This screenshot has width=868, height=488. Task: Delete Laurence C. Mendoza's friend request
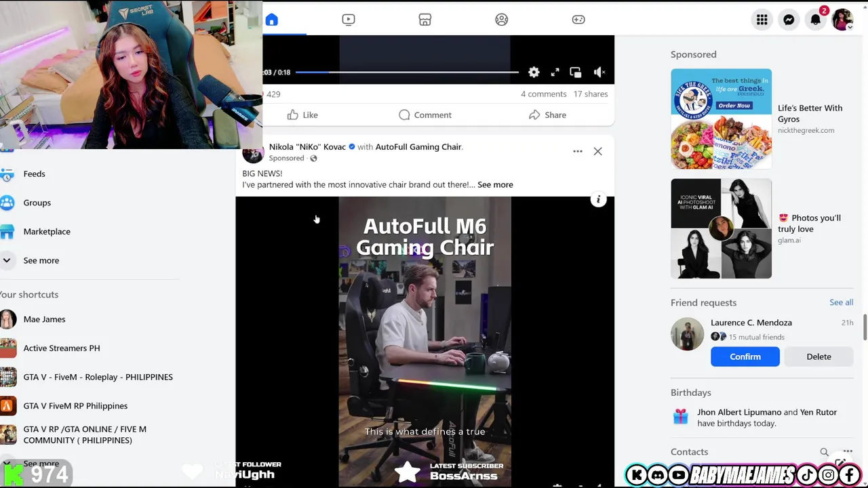coord(818,357)
